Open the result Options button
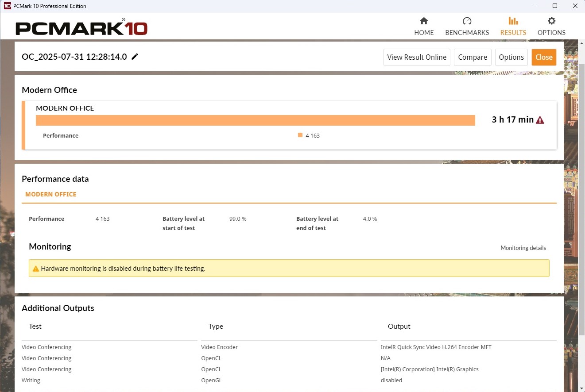585x392 pixels. 511,57
